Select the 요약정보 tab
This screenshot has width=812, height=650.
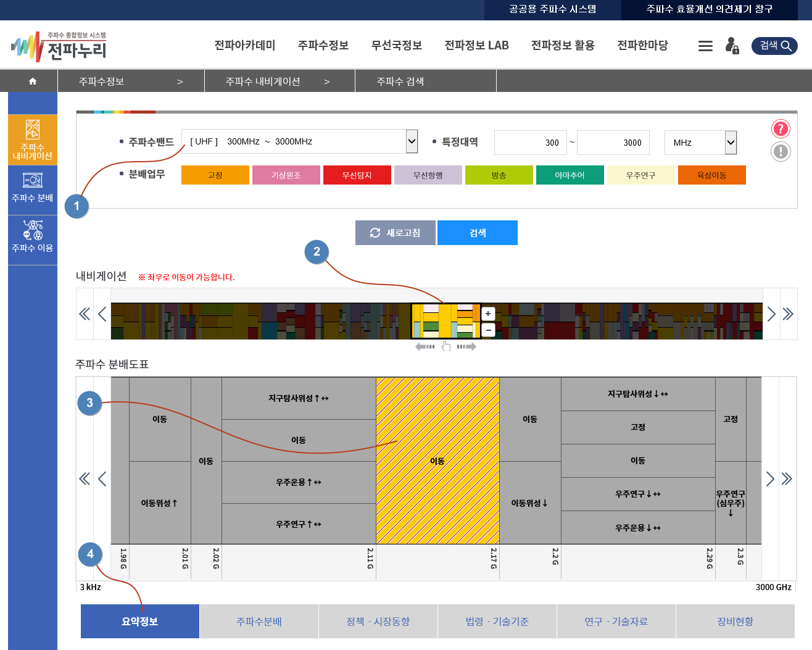[x=140, y=621]
